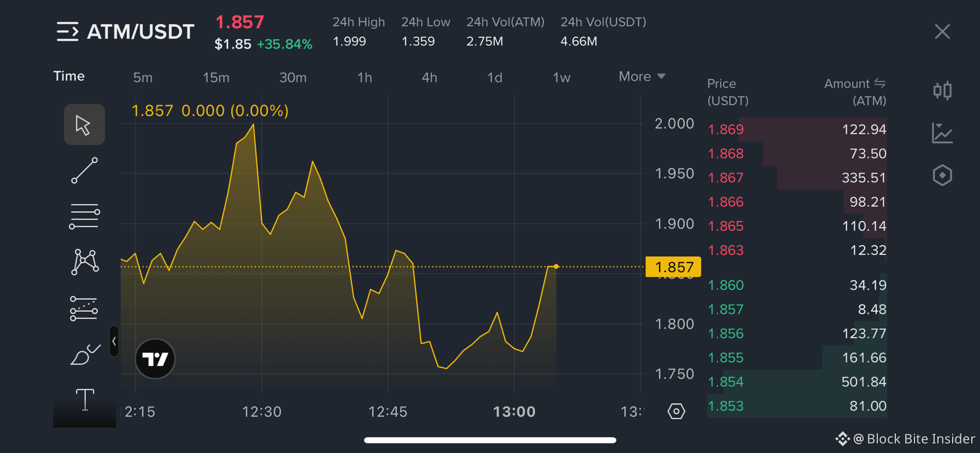Select ask price 1.868 in order book

(x=725, y=153)
